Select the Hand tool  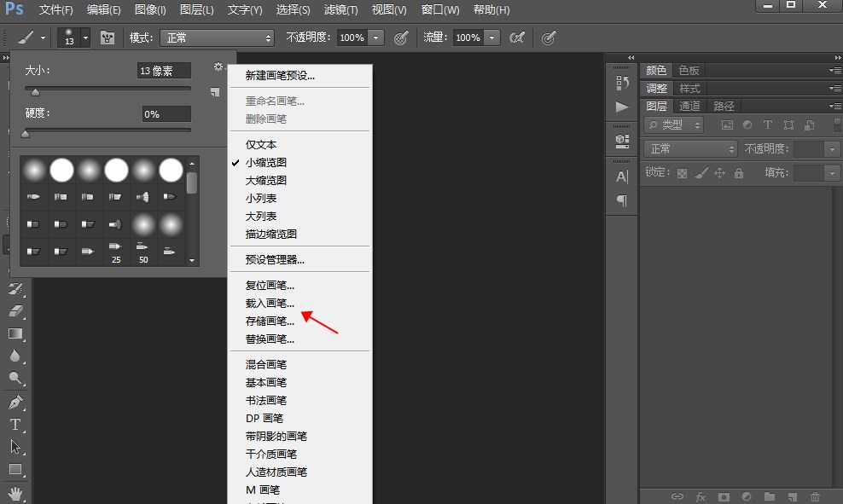pyautogui.click(x=15, y=493)
